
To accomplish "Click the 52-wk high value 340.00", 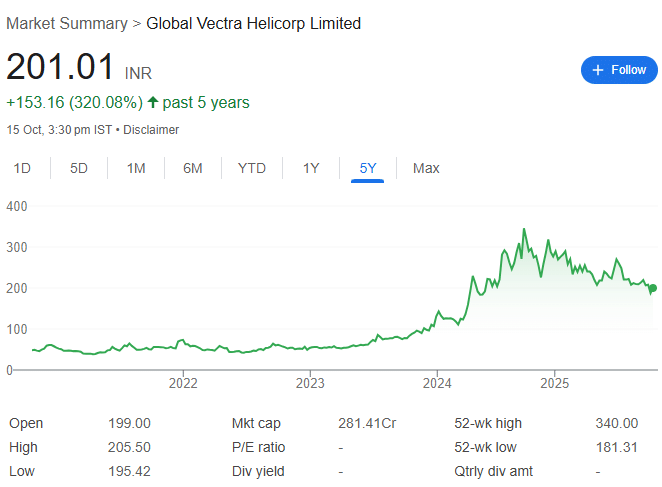I will click(616, 423).
